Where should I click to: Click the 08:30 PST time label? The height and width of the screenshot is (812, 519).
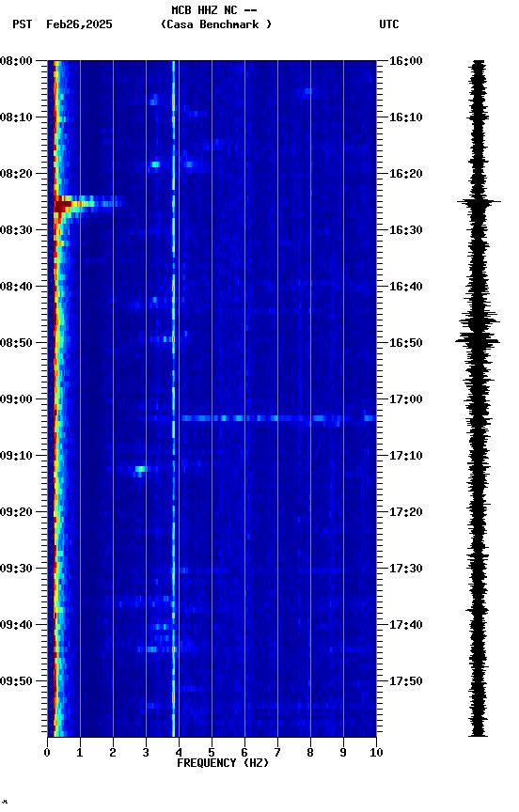(x=16, y=230)
